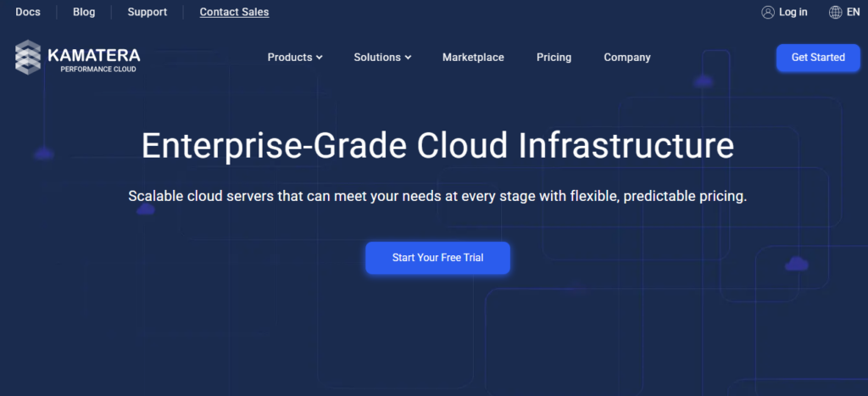The width and height of the screenshot is (868, 396).
Task: Open the Solutions menu
Action: click(377, 58)
